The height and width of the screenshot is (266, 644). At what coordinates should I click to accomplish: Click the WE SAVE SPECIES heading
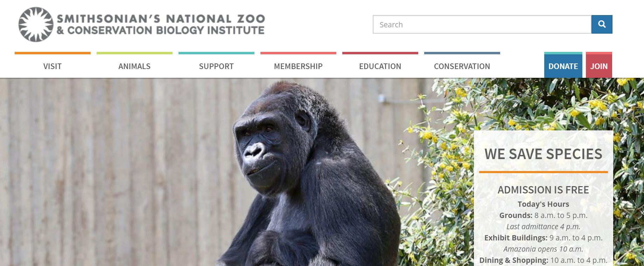[x=543, y=154]
